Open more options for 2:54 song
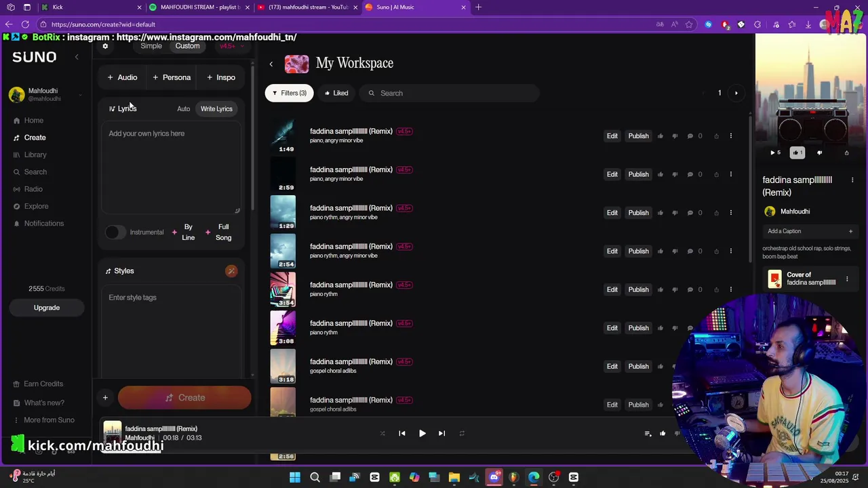This screenshot has height=488, width=868. click(x=730, y=251)
